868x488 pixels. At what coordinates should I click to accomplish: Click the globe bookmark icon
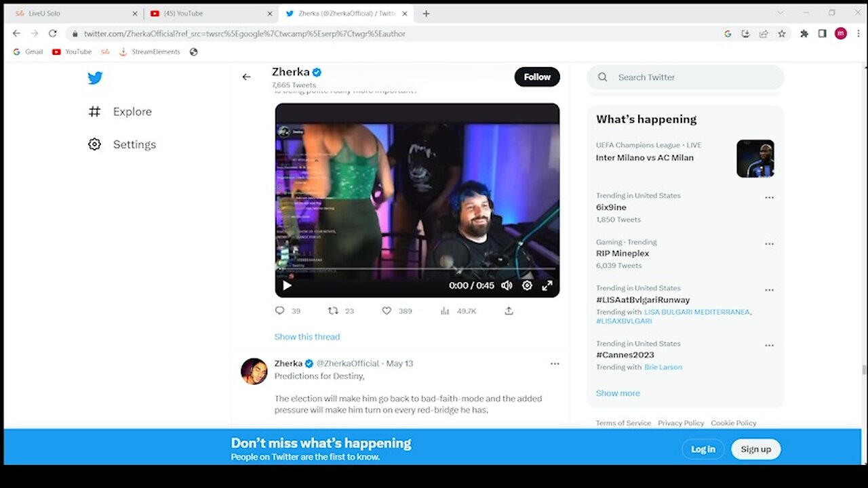pos(193,52)
